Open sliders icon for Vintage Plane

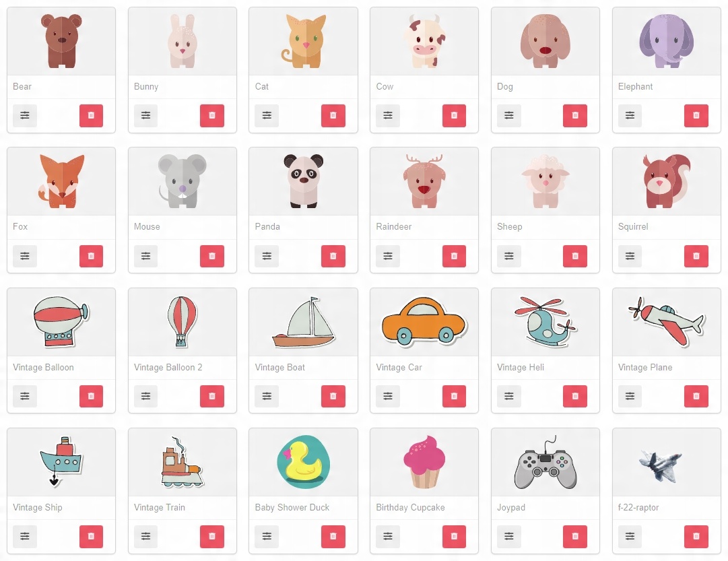click(x=630, y=396)
